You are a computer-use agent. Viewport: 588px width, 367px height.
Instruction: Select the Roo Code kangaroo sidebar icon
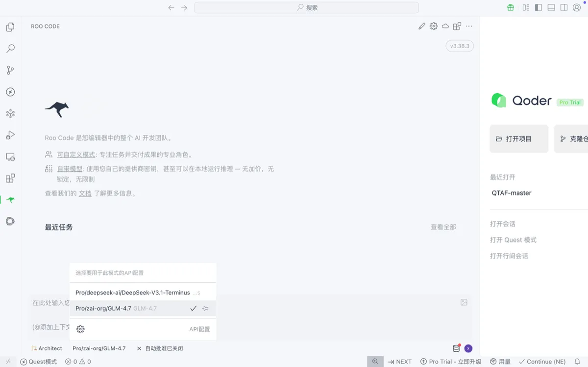coord(10,200)
